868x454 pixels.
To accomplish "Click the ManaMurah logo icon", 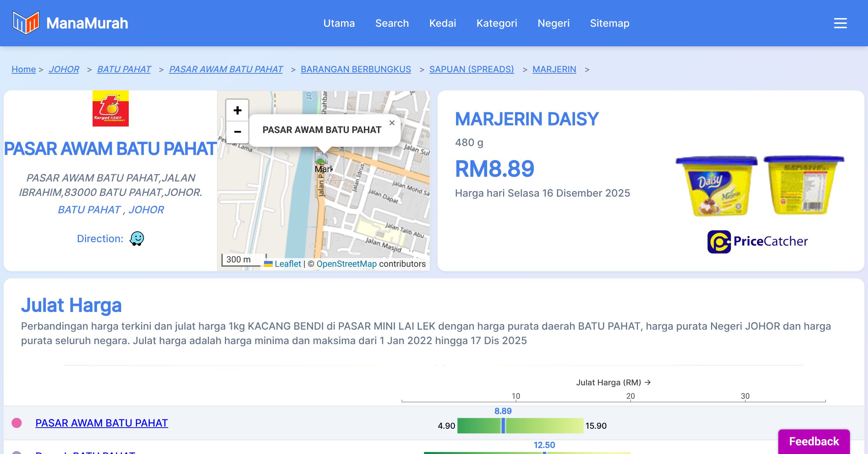I will (25, 23).
